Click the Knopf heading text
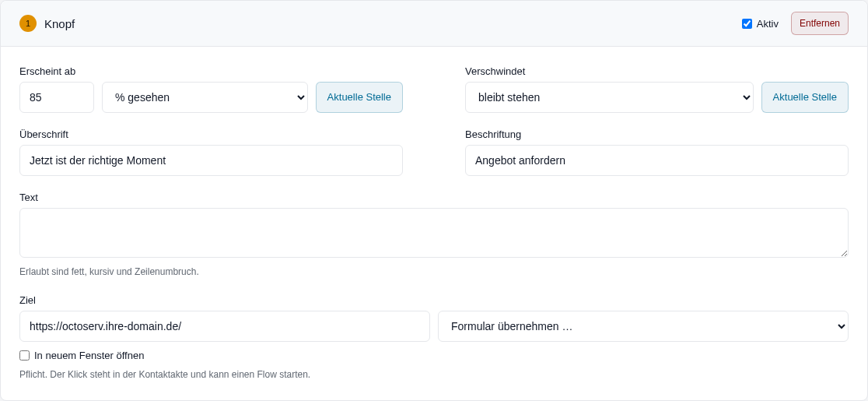This screenshot has width=868, height=401. point(59,24)
